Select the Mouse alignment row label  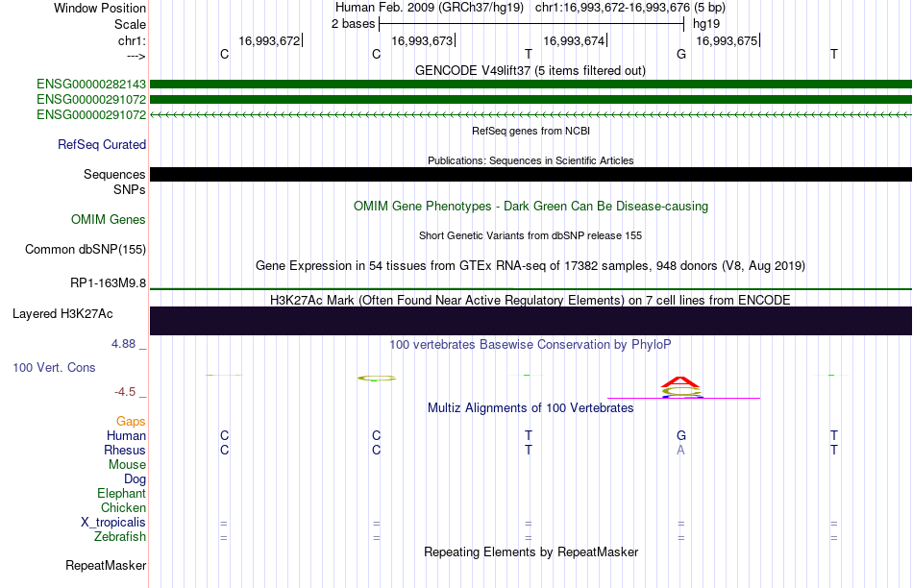click(x=127, y=465)
